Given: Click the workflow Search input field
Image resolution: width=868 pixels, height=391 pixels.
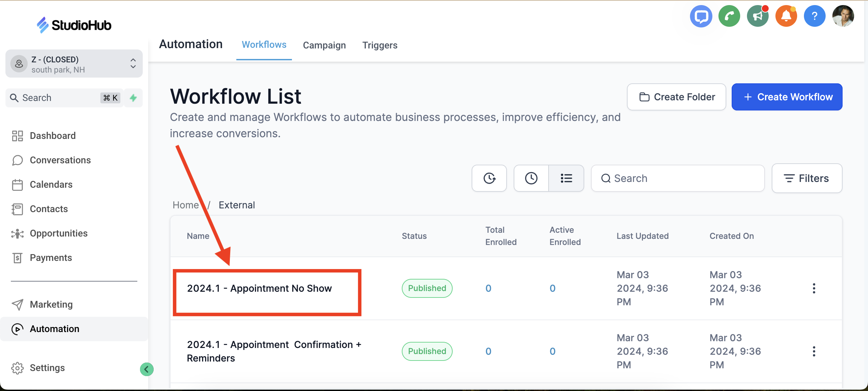Looking at the screenshot, I should click(678, 178).
